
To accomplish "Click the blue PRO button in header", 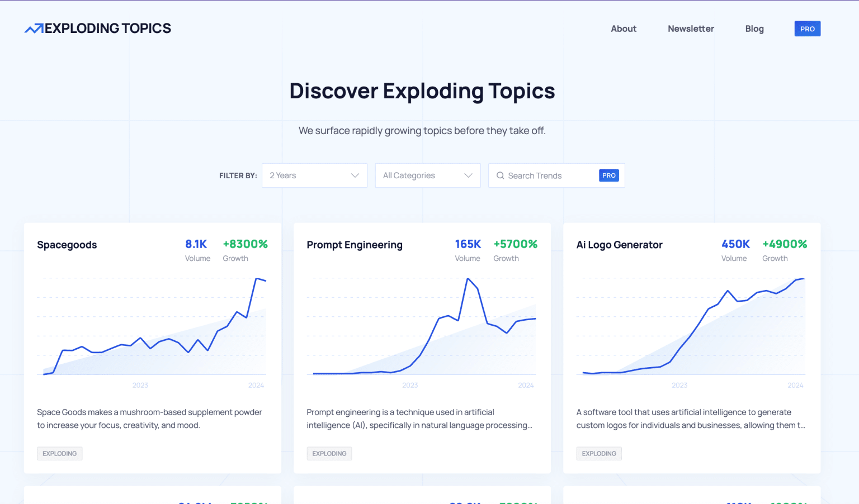I will pyautogui.click(x=808, y=28).
